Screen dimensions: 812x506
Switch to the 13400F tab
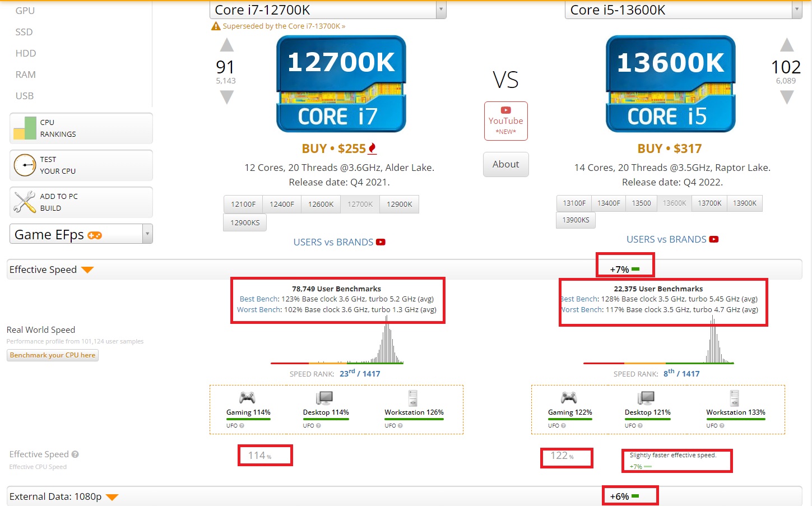[x=609, y=203]
